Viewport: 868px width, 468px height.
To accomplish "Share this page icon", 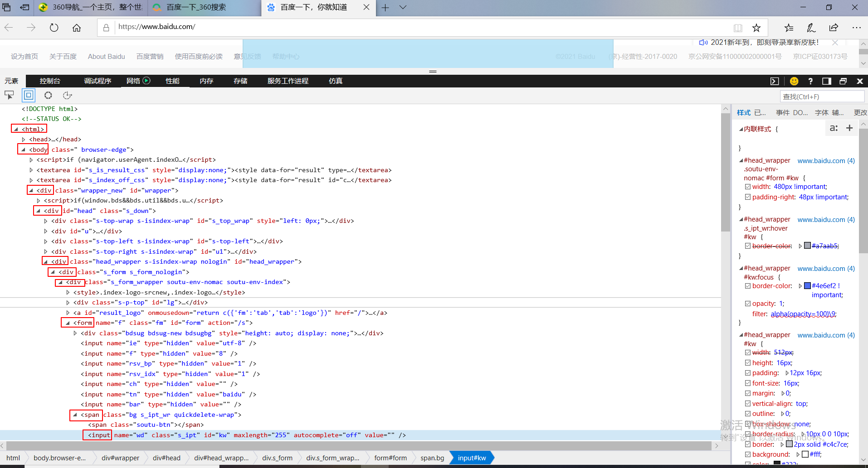I will pyautogui.click(x=834, y=28).
